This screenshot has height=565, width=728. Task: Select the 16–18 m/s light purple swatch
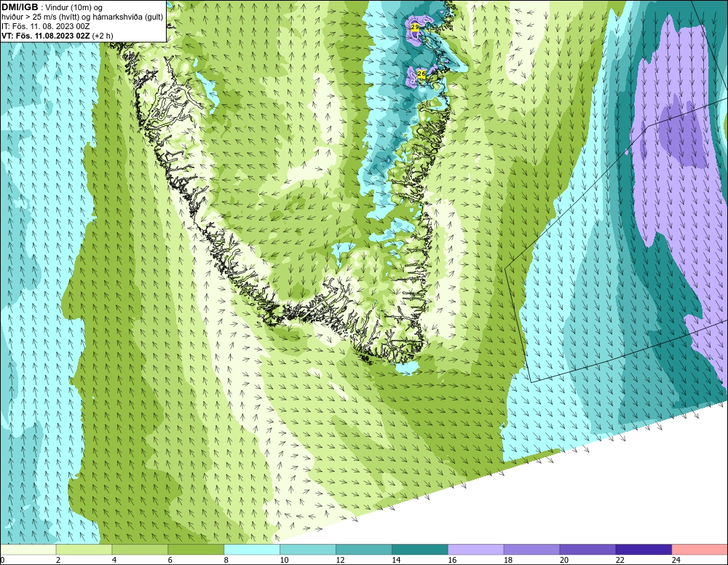point(476,550)
